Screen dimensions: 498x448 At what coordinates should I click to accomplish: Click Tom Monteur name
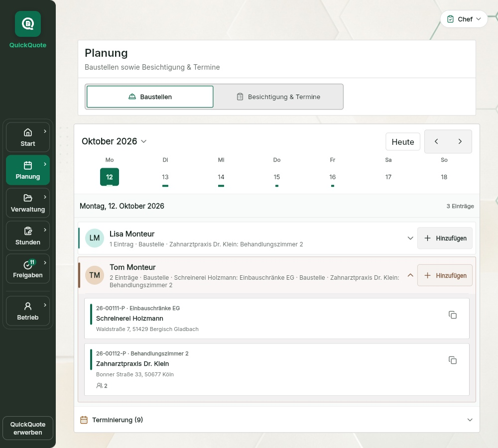coord(132,267)
